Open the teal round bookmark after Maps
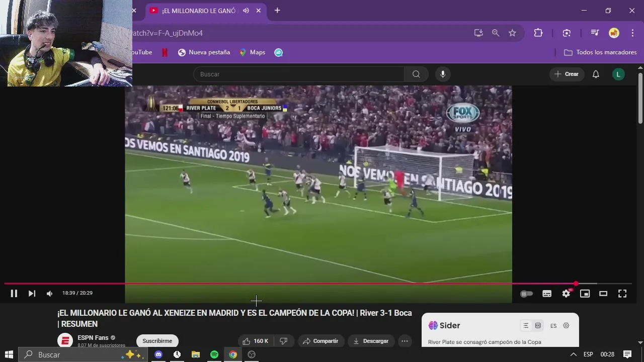Screen dimensions: 644x362 click(x=278, y=52)
